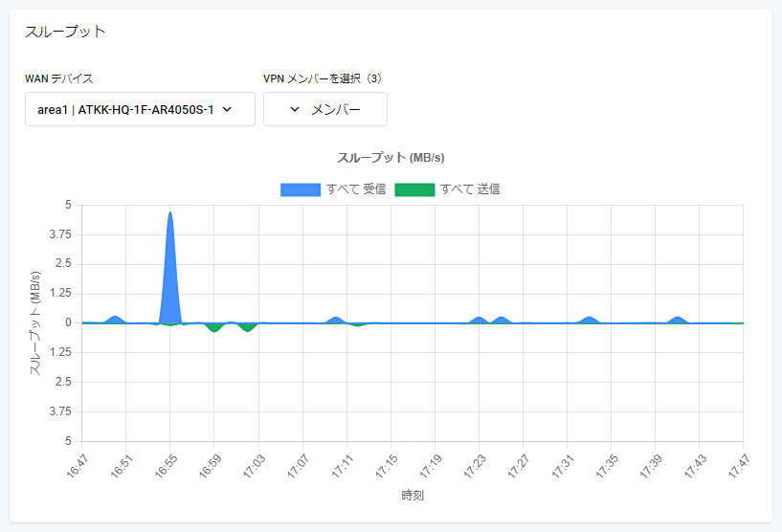Click the blue bump near 17:33
Image resolution: width=782 pixels, height=532 pixels.
pos(590,320)
